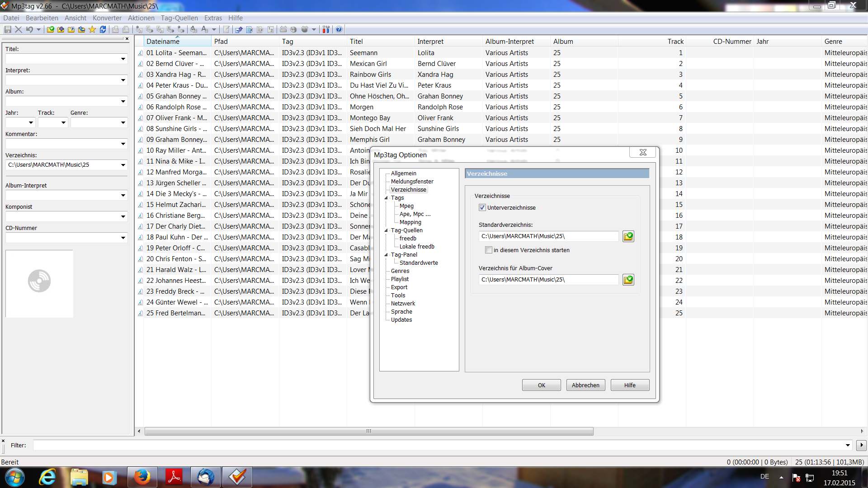Open the Konverter menu
The width and height of the screenshot is (868, 488).
coord(107,18)
